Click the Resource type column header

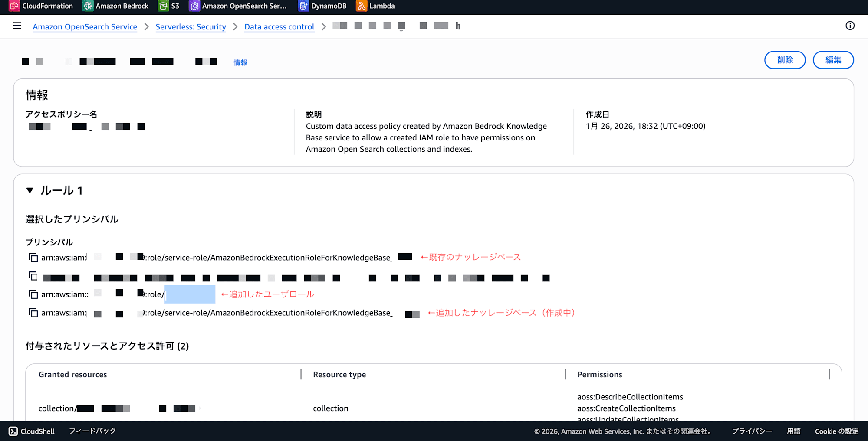339,375
